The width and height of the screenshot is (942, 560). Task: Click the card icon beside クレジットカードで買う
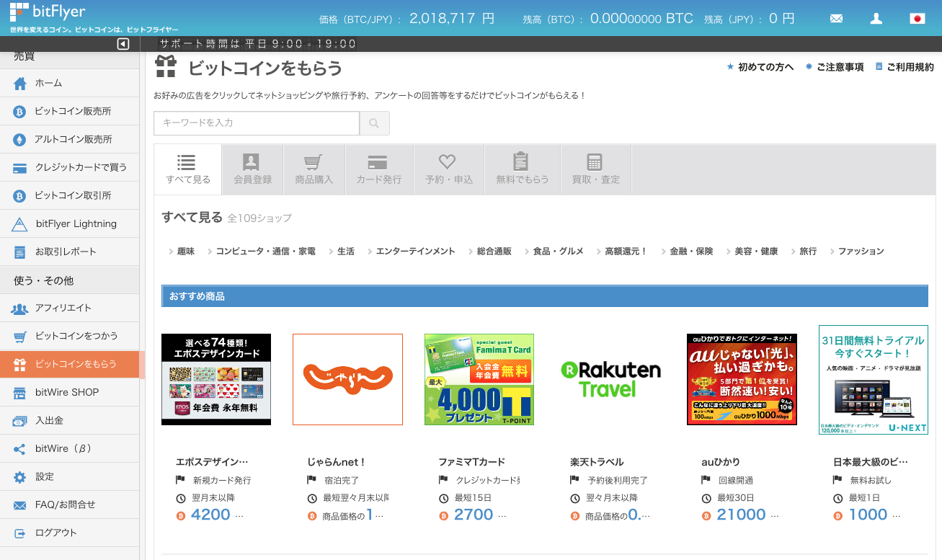pyautogui.click(x=20, y=168)
